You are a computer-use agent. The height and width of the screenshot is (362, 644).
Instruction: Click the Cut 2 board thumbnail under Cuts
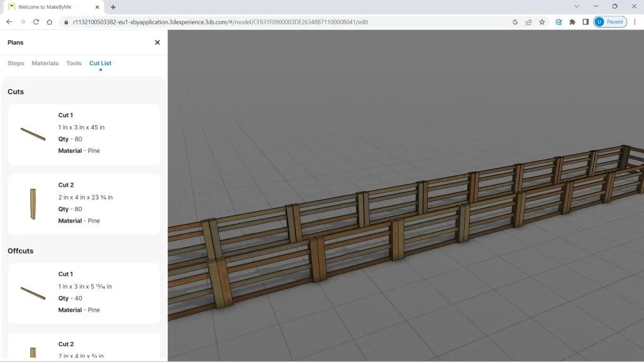tap(32, 202)
